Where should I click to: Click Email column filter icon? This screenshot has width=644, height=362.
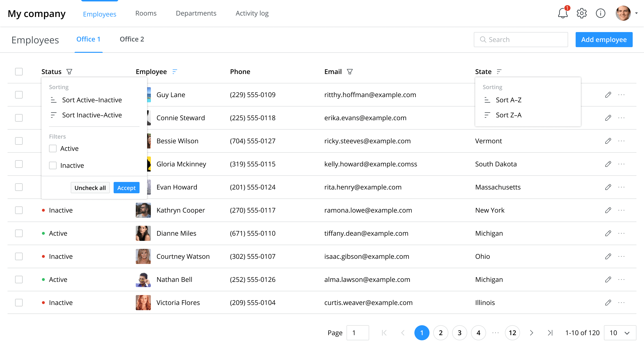coord(350,72)
